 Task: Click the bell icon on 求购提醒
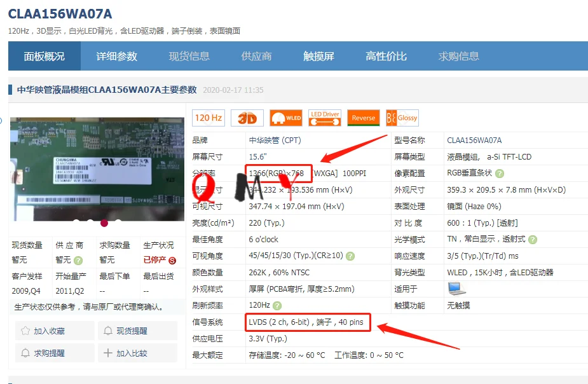pyautogui.click(x=25, y=353)
